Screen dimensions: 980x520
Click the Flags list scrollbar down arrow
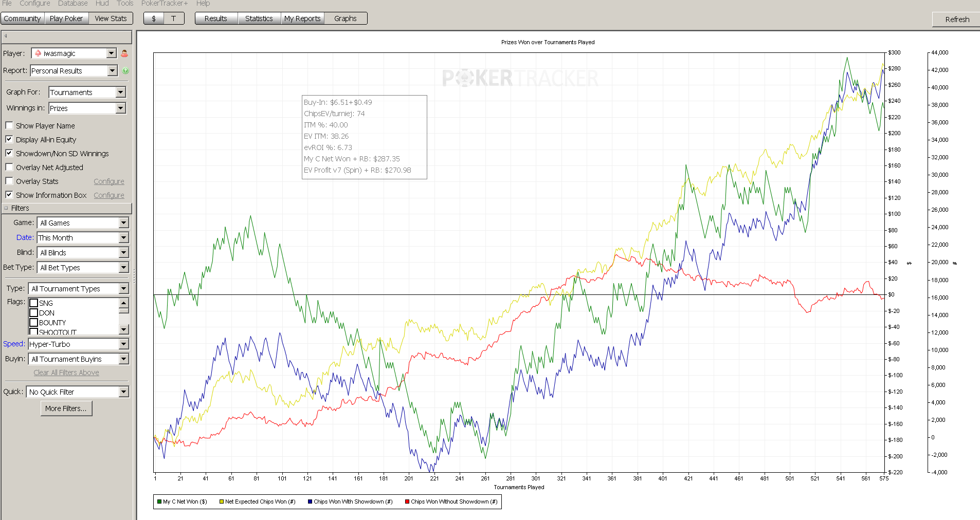(x=124, y=329)
